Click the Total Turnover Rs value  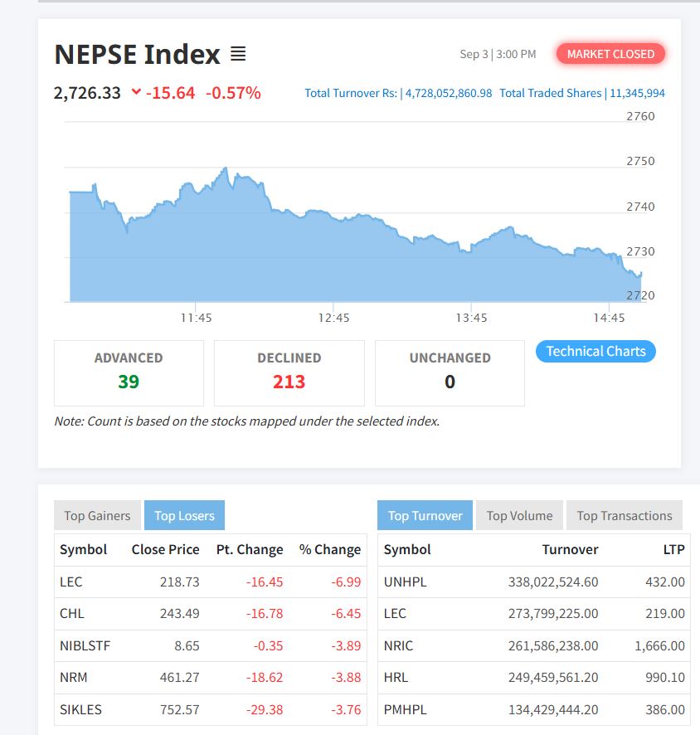tap(448, 93)
